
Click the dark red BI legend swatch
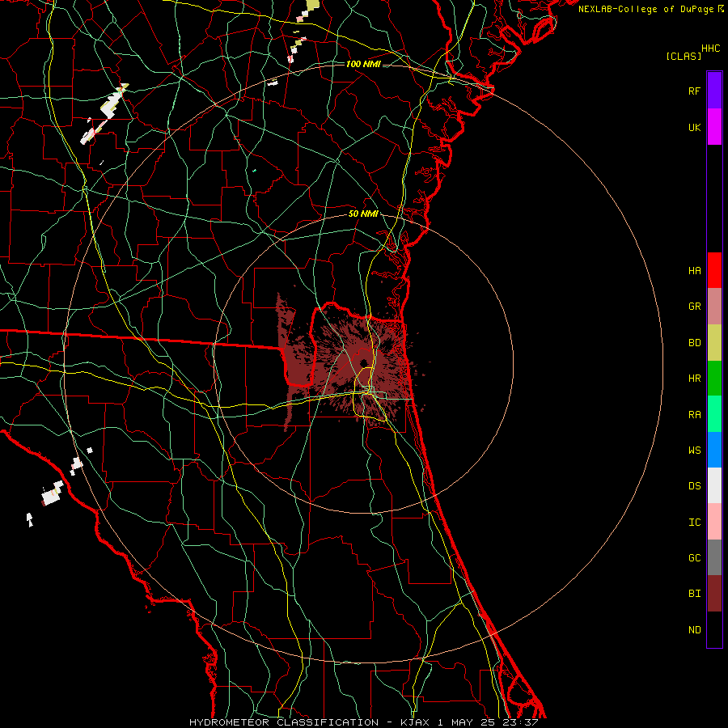(x=714, y=594)
